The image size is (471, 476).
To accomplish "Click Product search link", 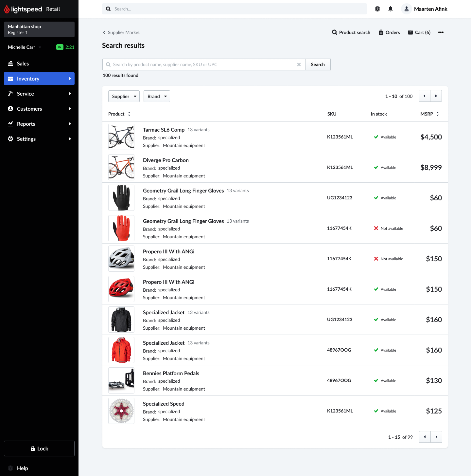I will (351, 32).
